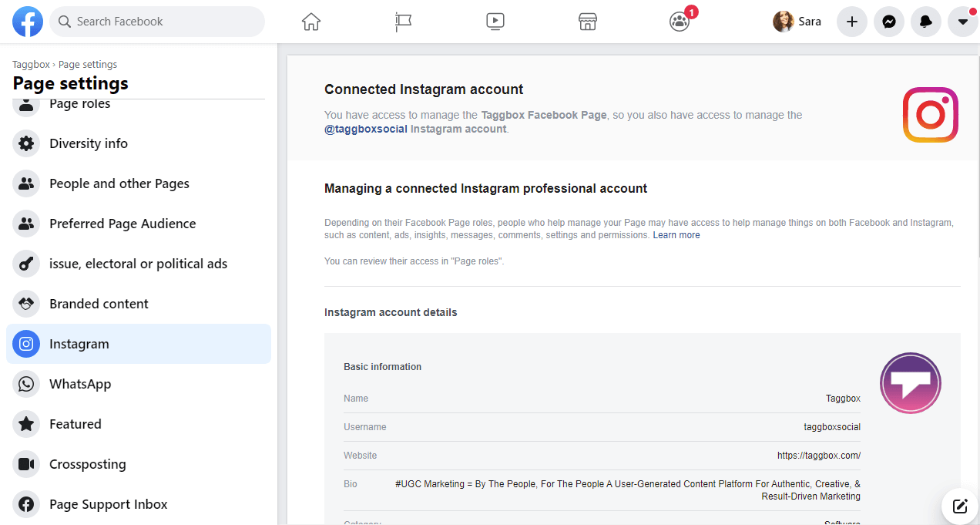Click the Facebook logo icon
980x525 pixels.
pyautogui.click(x=28, y=22)
